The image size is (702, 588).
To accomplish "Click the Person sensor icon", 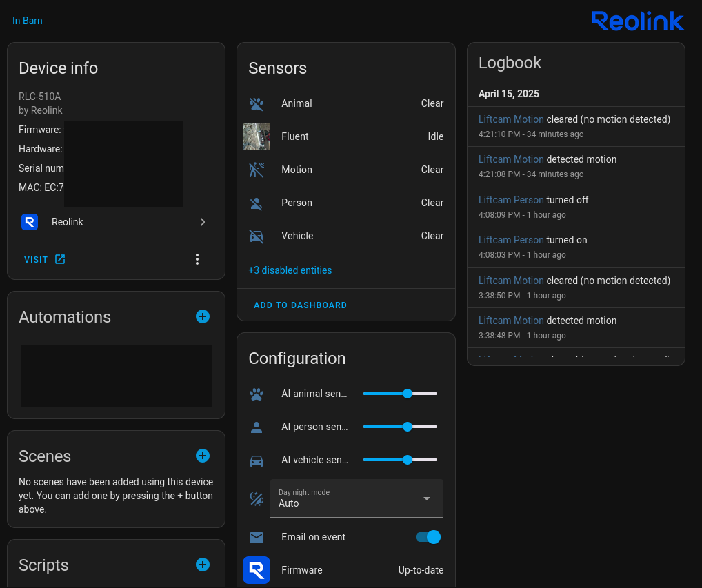I will [256, 203].
